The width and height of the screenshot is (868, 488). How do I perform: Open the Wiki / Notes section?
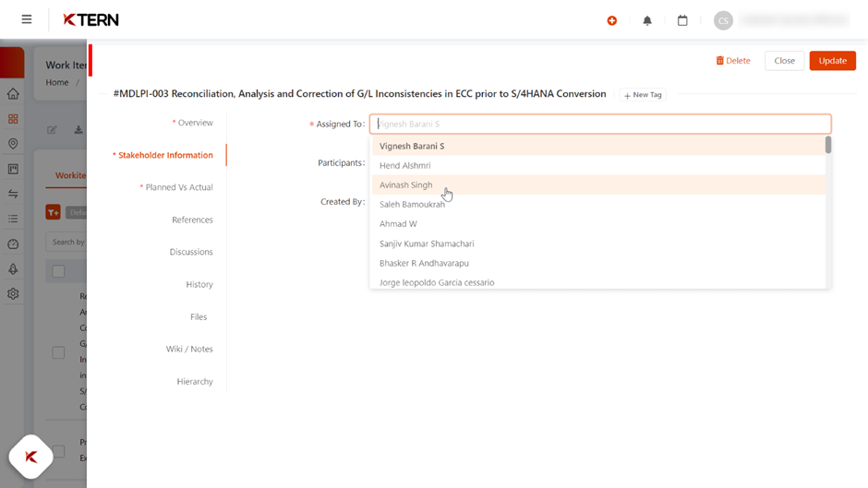[189, 349]
